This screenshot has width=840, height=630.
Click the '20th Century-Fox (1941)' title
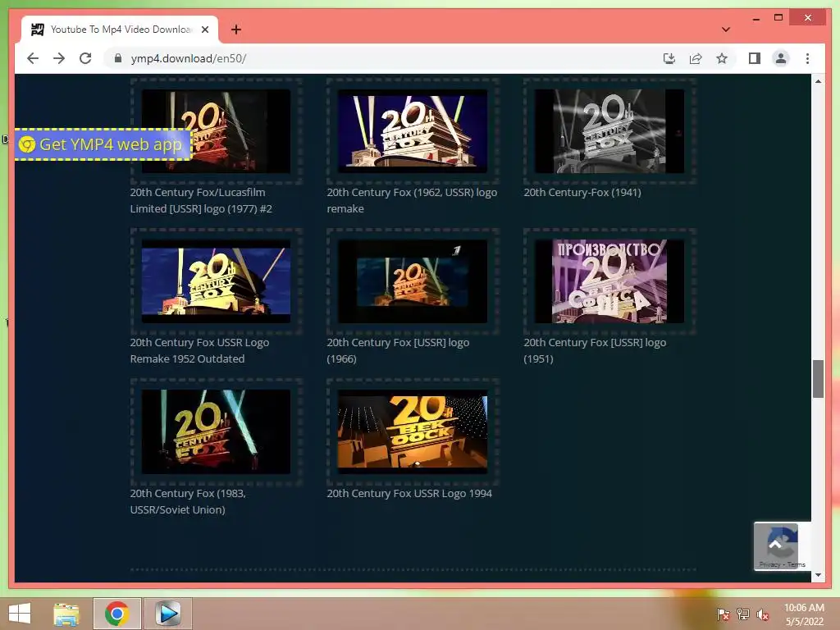(x=582, y=192)
